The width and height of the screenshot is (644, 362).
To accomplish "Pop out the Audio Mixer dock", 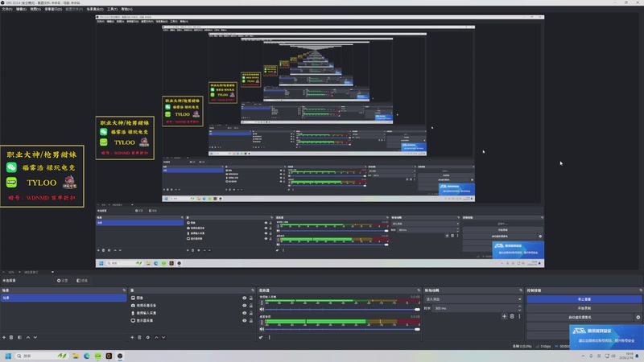I will point(419,290).
